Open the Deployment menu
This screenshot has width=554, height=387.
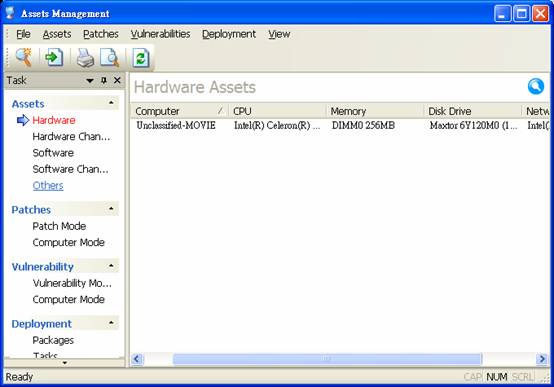point(229,34)
